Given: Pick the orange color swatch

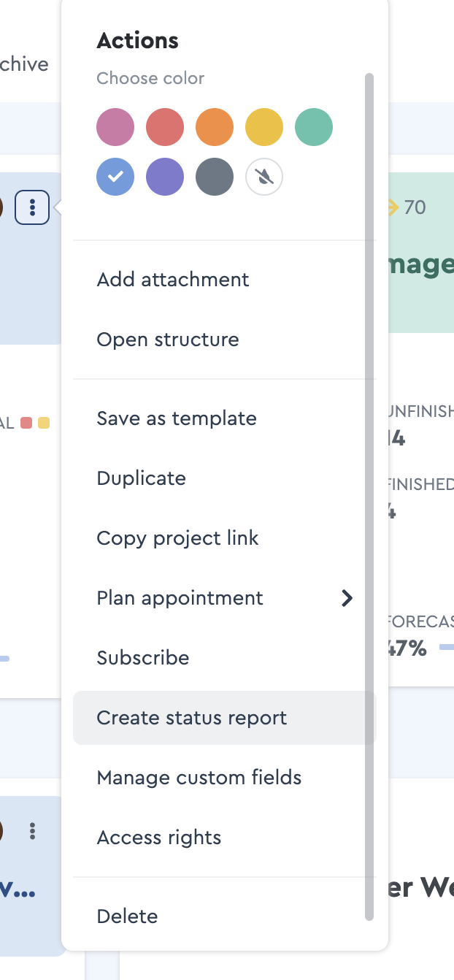Looking at the screenshot, I should tap(215, 127).
